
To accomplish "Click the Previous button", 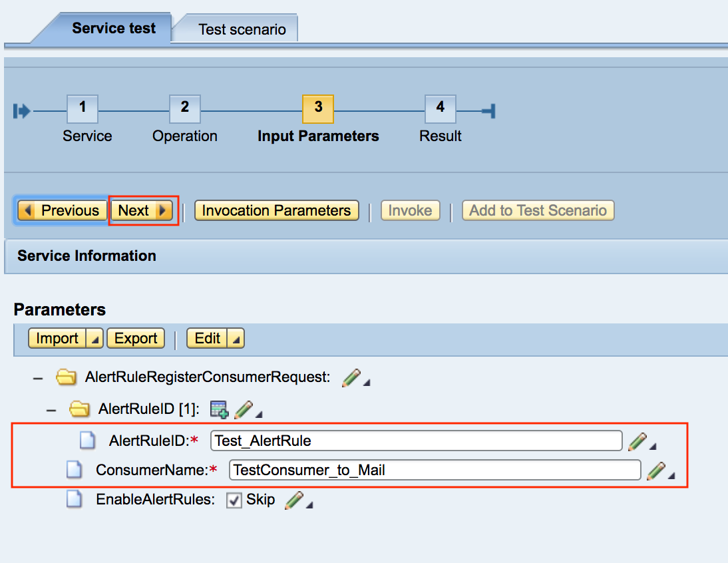I will [x=63, y=210].
